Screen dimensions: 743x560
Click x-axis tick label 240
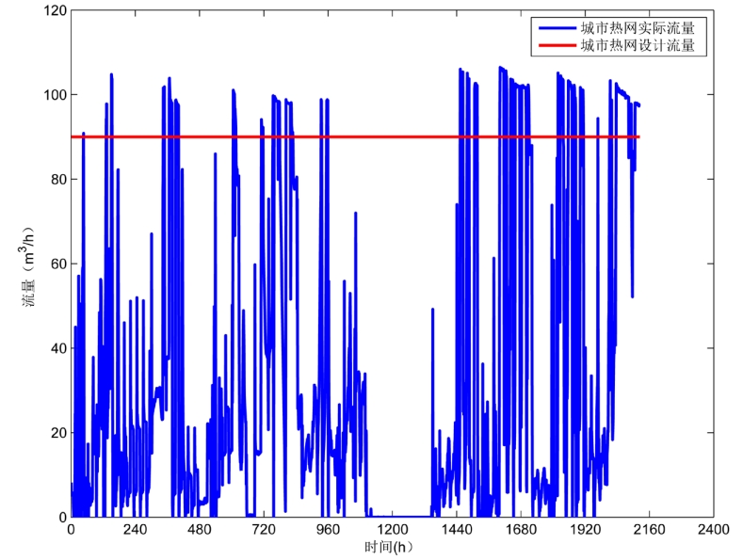tap(136, 530)
